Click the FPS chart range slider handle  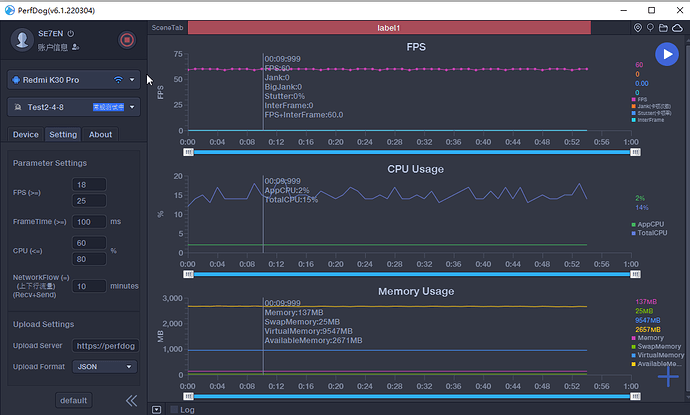tap(188, 153)
